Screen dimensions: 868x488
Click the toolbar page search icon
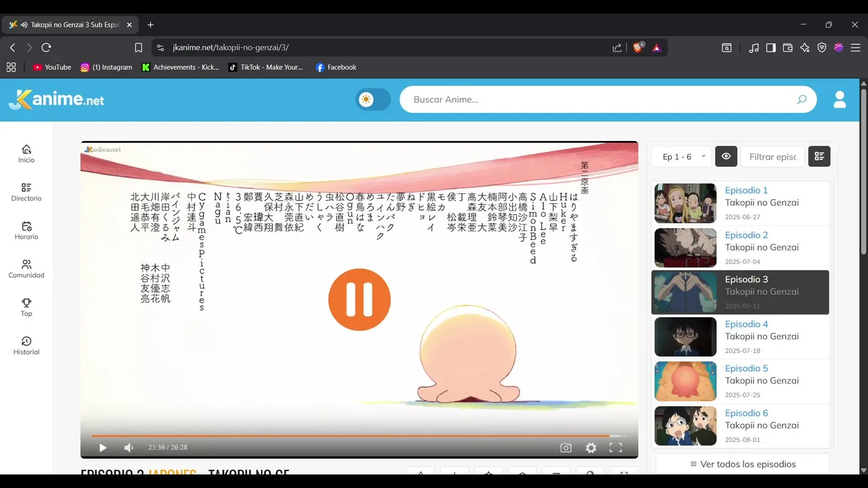click(x=726, y=47)
